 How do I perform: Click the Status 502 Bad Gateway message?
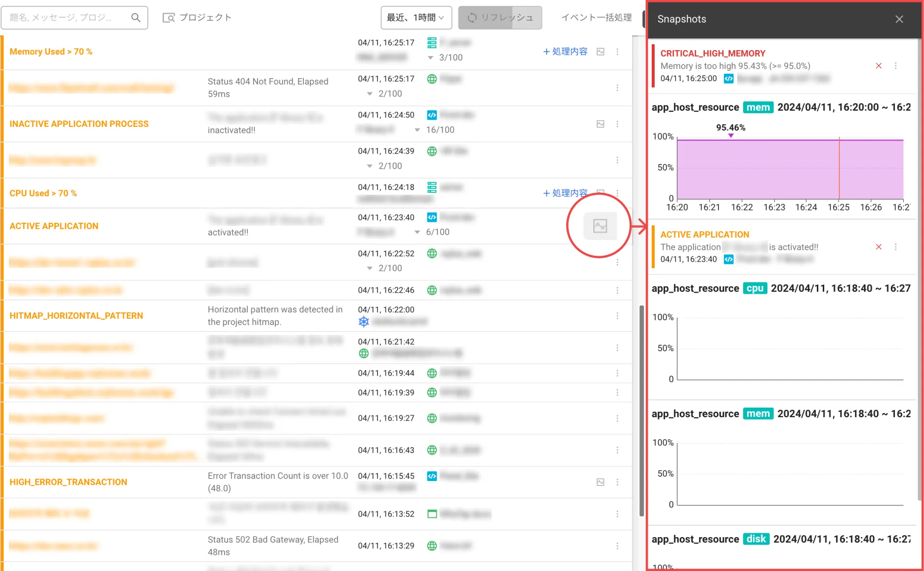(x=273, y=546)
